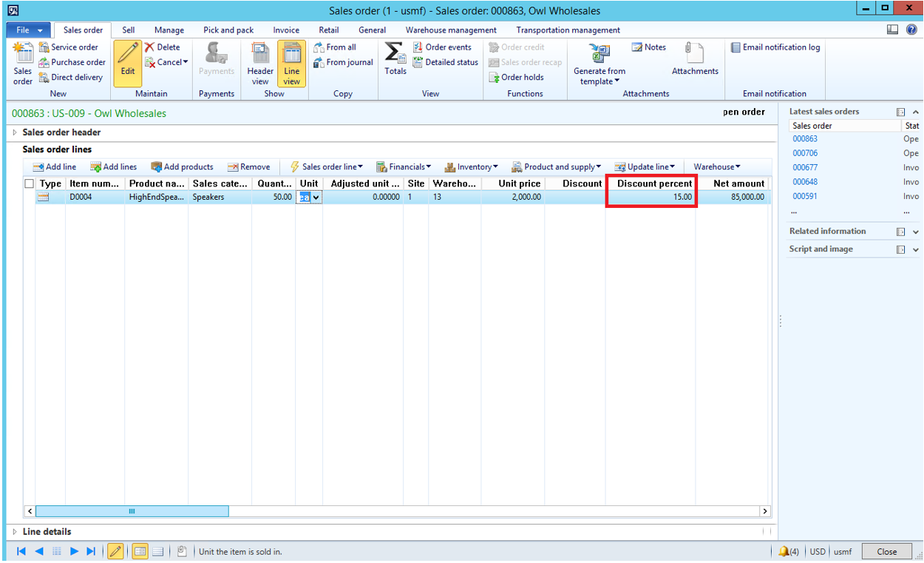Viewport: 924px width, 563px height.
Task: Open the Invoice tab
Action: (x=286, y=30)
